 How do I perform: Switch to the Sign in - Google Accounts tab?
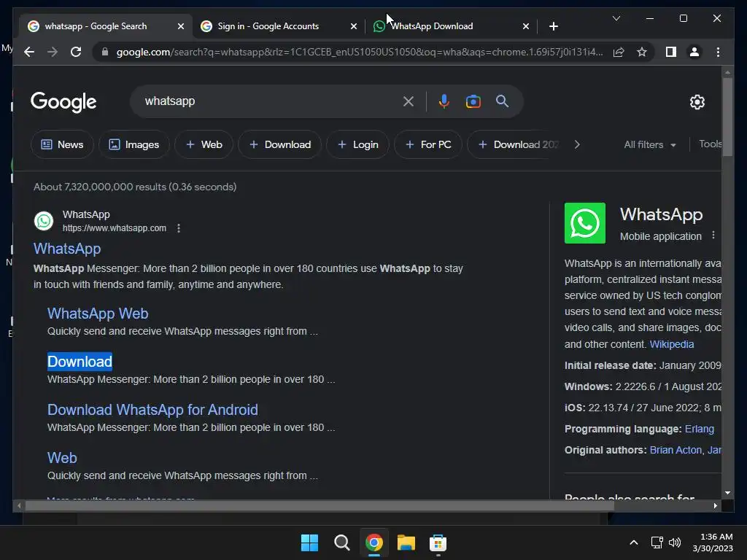pyautogui.click(x=268, y=26)
